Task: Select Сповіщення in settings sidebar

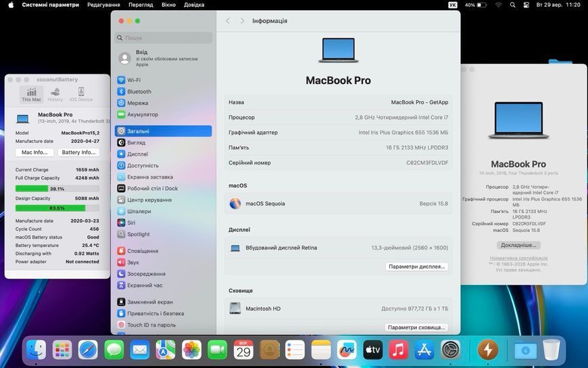Action: coord(163,251)
